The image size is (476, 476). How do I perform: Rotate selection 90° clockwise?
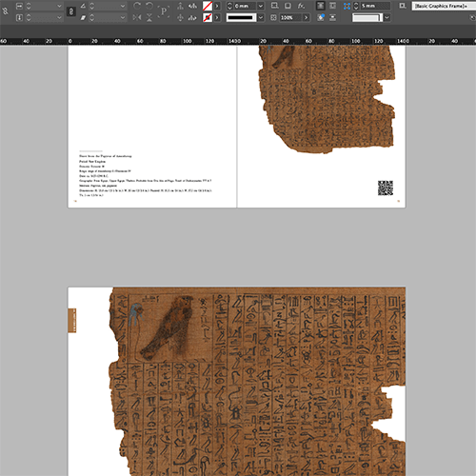point(137,6)
